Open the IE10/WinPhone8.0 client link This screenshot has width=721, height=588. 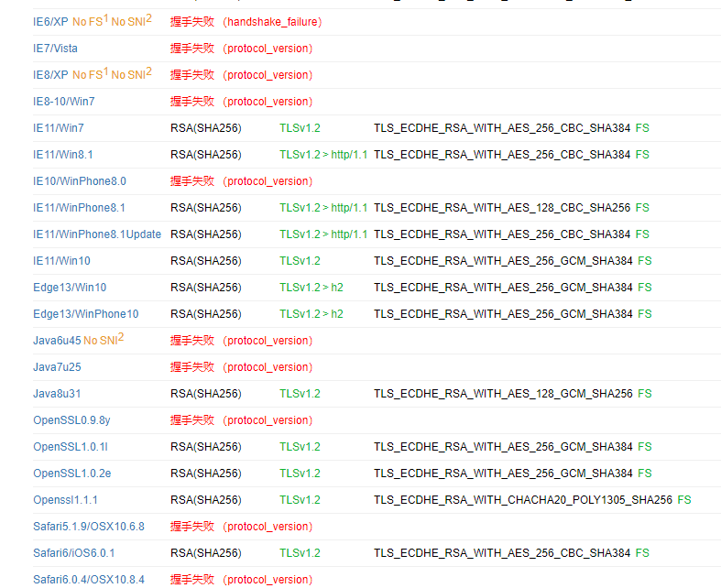(80, 181)
